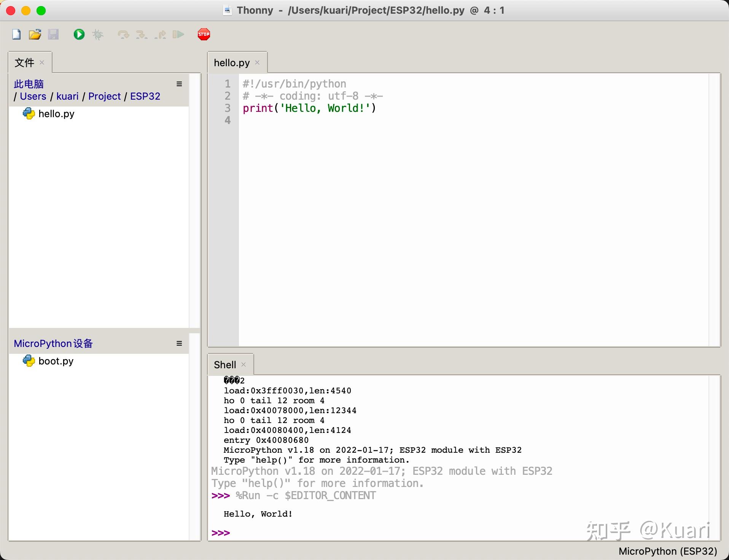Open the 此电脑 breadcrumb menu
This screenshot has height=560, width=729.
29,84
